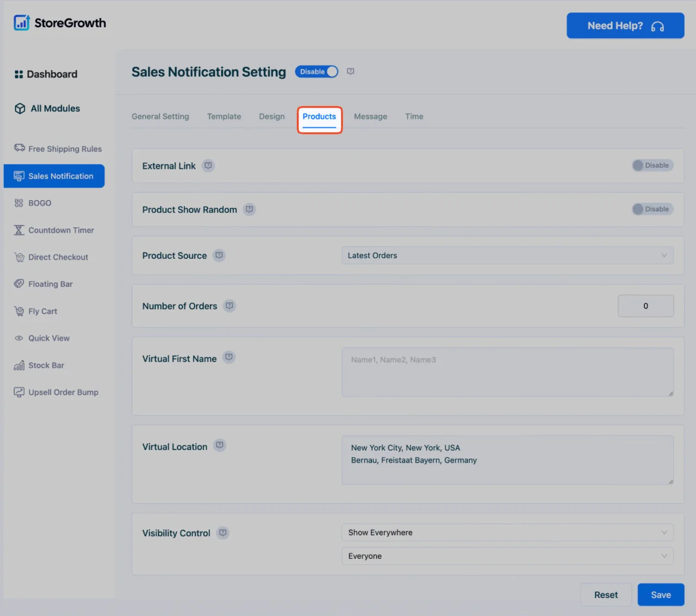The height and width of the screenshot is (616, 696).
Task: Open the Countdown Timer module
Action: tap(54, 230)
